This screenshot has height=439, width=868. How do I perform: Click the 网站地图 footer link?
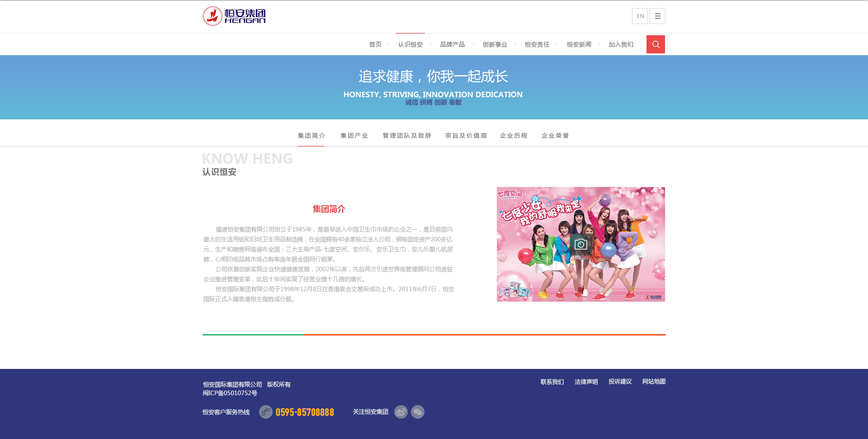654,382
